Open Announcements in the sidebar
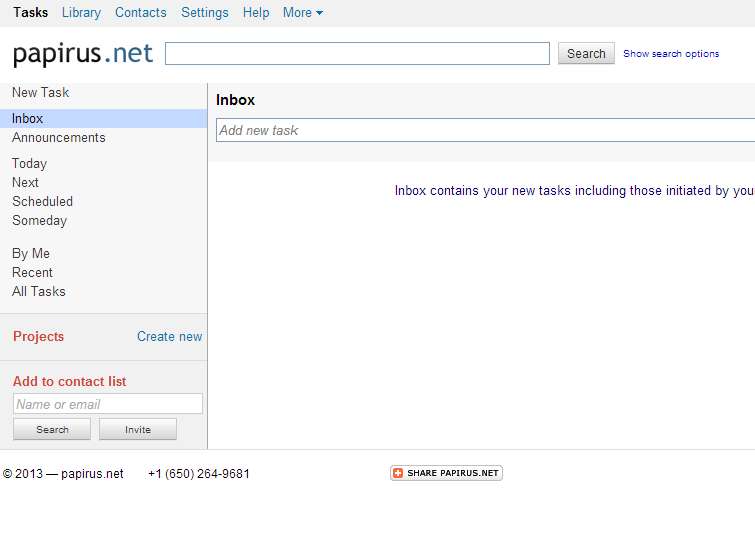 click(x=58, y=138)
